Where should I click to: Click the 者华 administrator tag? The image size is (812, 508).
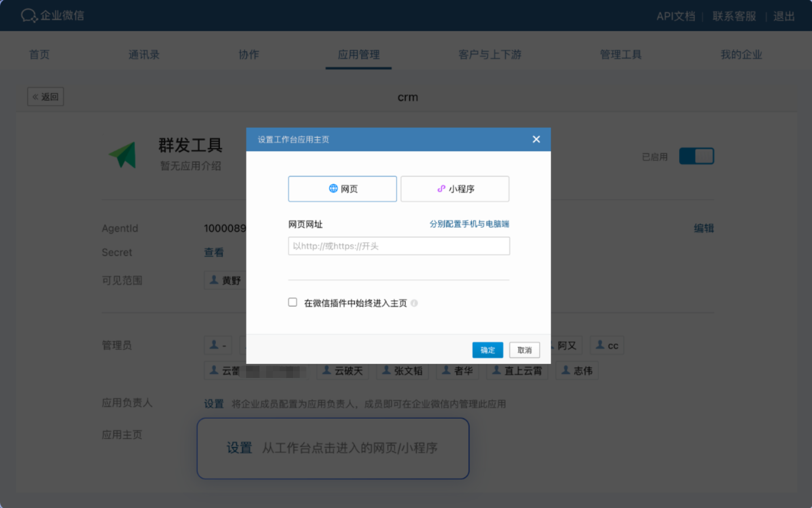[458, 371]
